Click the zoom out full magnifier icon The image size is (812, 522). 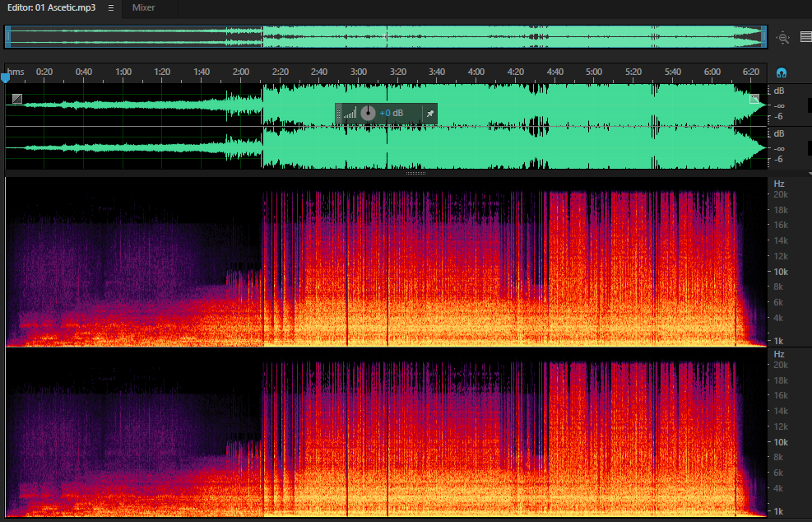point(783,37)
